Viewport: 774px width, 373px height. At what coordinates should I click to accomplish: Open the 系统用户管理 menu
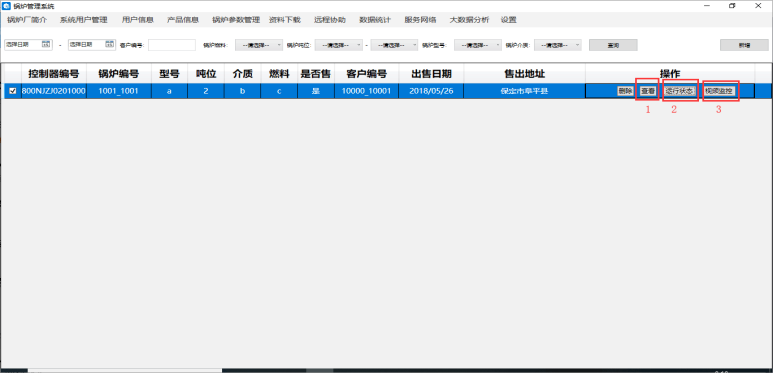tap(83, 20)
